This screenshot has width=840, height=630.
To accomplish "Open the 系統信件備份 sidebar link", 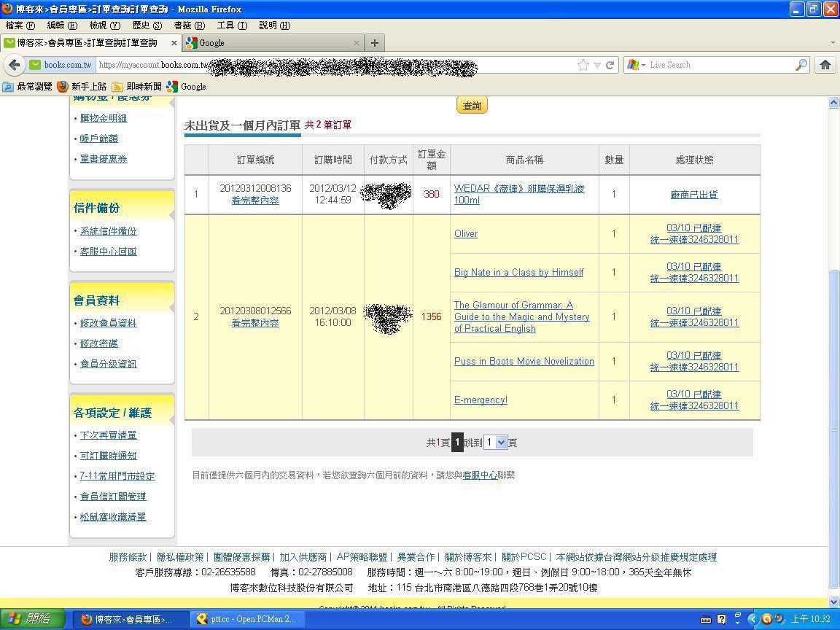I will tap(108, 231).
